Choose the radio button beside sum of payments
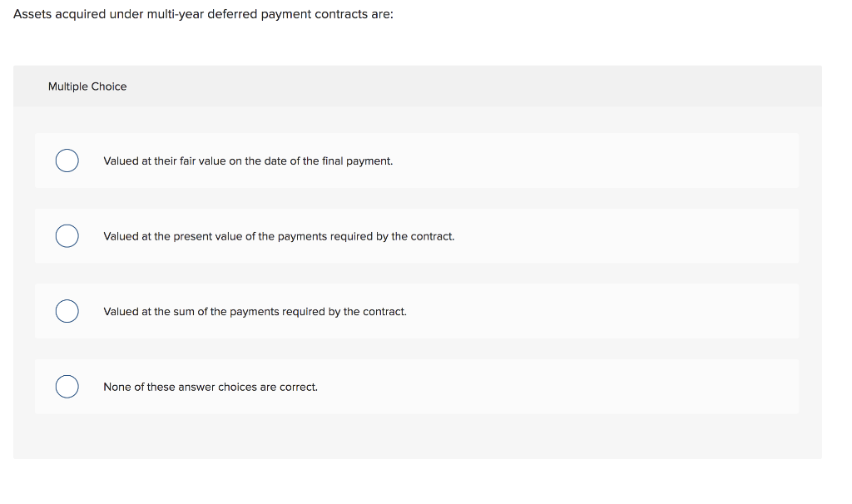The image size is (852, 504). 67,311
